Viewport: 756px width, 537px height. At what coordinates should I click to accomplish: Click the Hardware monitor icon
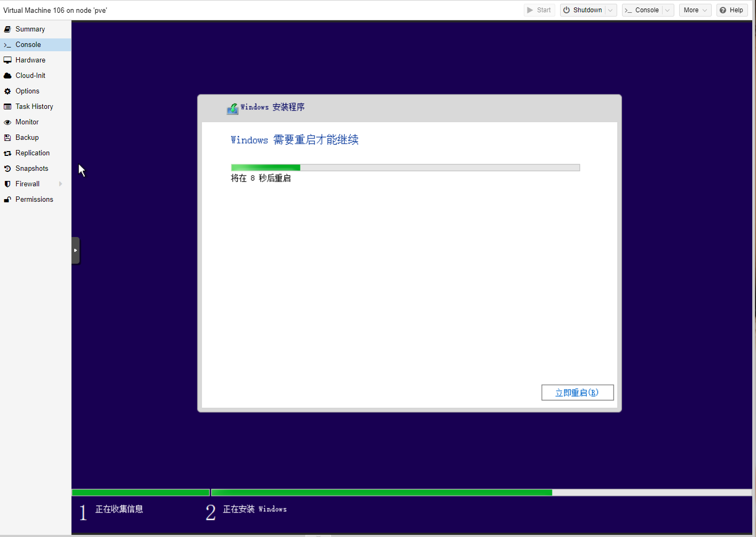coord(7,60)
